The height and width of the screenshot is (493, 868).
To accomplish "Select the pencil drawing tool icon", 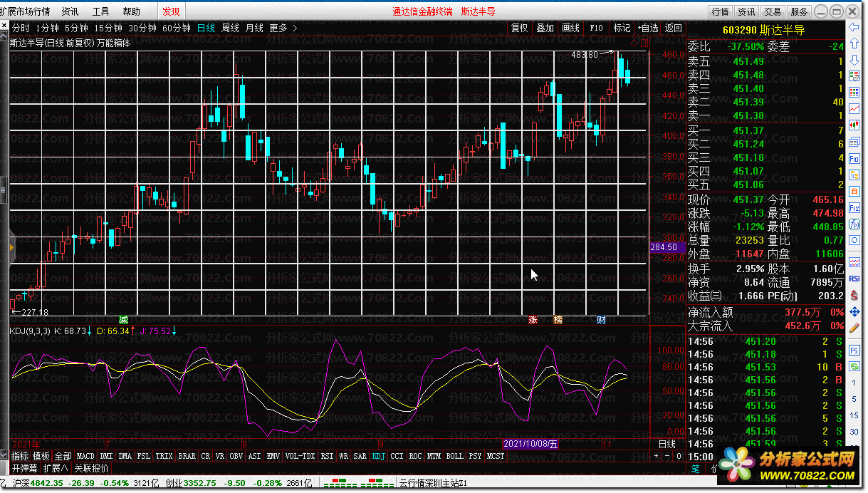I will [854, 327].
